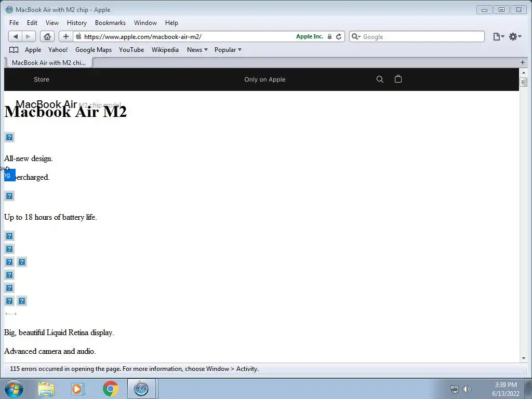Go forward with the Forward arrow button
532x399 pixels.
(x=29, y=37)
